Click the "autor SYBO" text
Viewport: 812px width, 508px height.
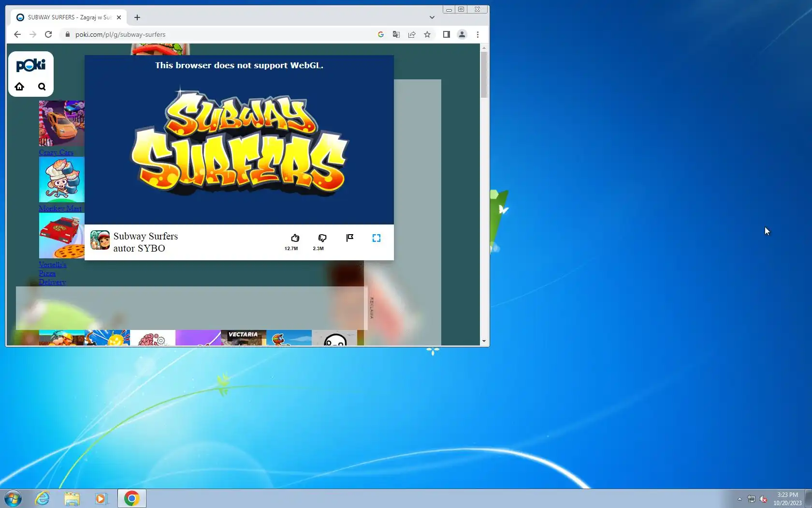[x=139, y=248]
